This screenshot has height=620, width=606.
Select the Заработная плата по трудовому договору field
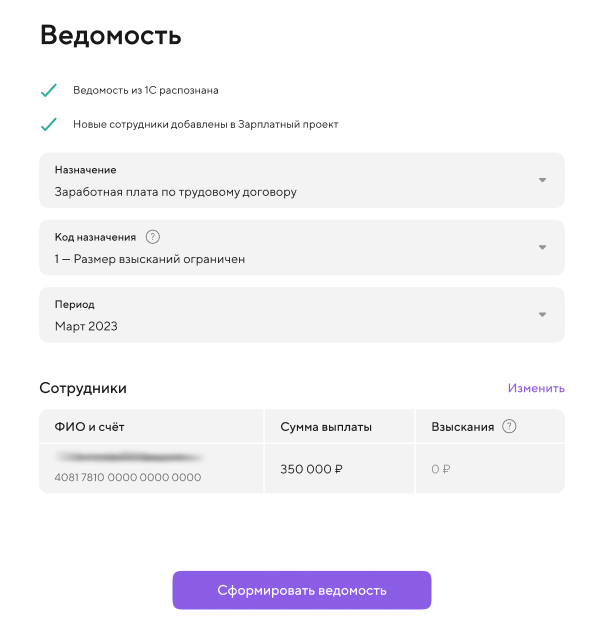coord(176,191)
